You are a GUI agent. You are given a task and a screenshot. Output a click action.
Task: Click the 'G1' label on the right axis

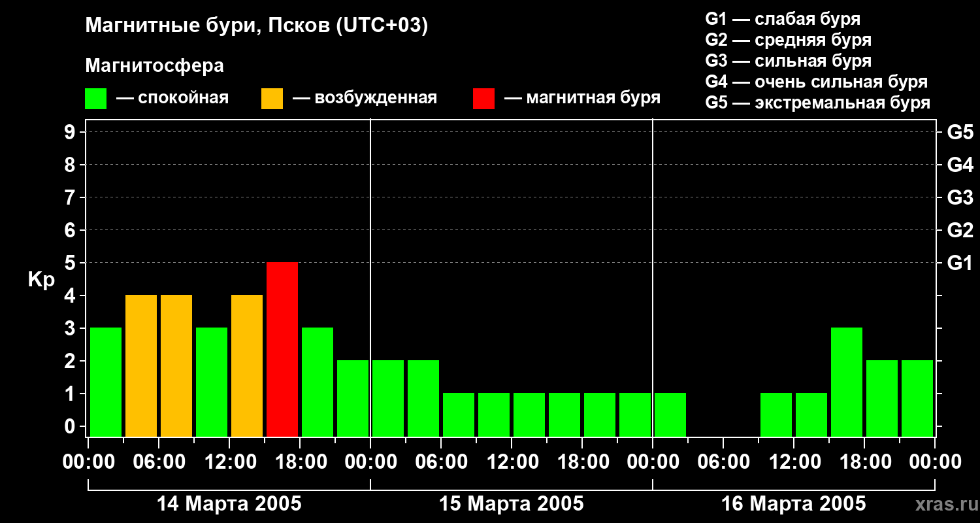(x=960, y=263)
